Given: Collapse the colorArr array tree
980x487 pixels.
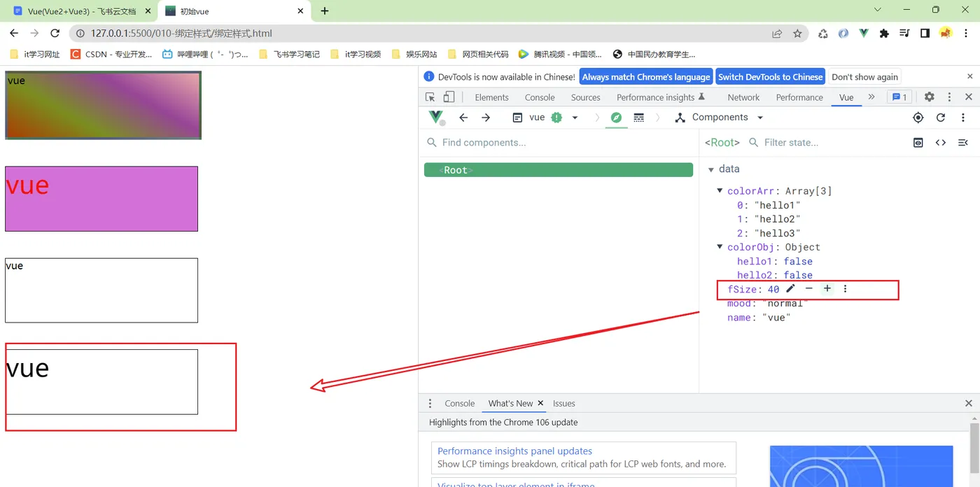Looking at the screenshot, I should coord(720,191).
